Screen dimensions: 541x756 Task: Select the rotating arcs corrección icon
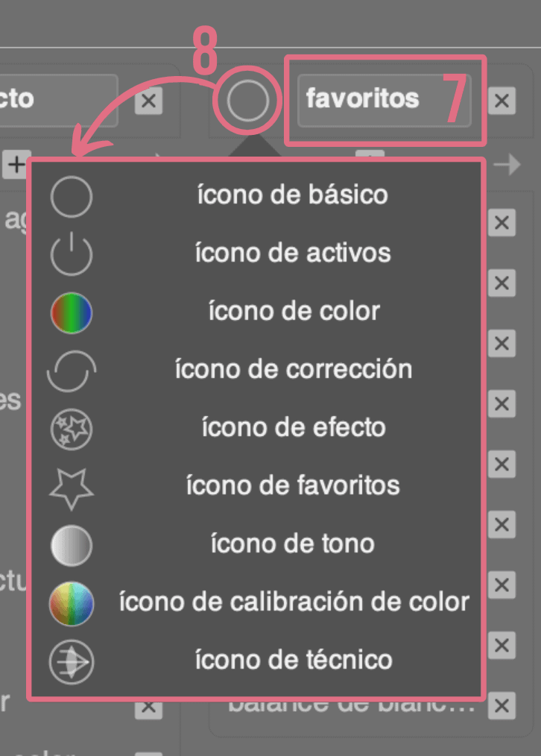click(x=72, y=371)
